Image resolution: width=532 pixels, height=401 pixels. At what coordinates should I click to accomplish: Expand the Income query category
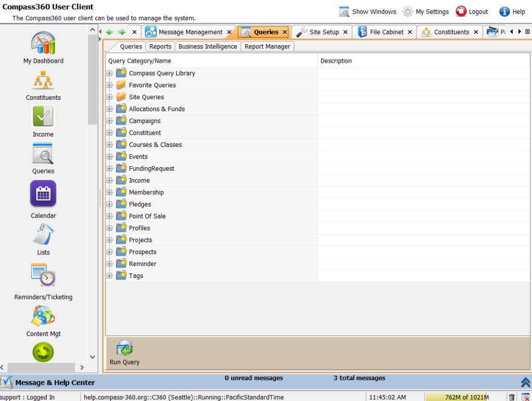[x=110, y=180]
